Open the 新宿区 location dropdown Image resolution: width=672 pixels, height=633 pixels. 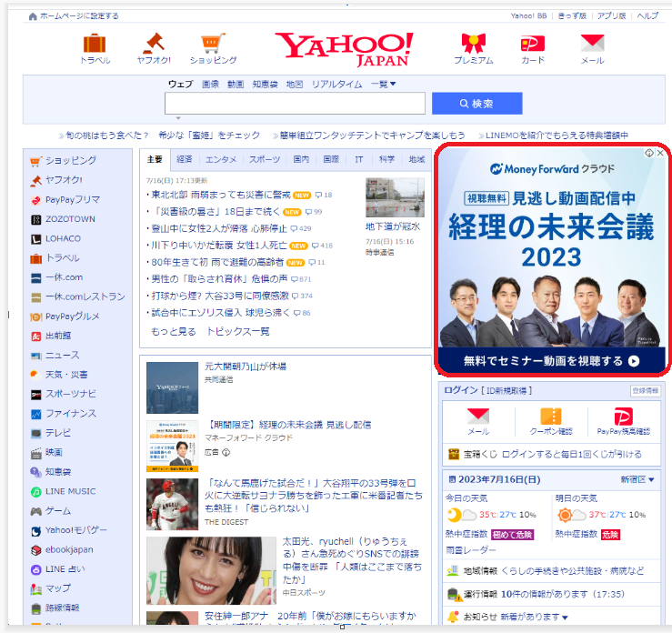[637, 479]
